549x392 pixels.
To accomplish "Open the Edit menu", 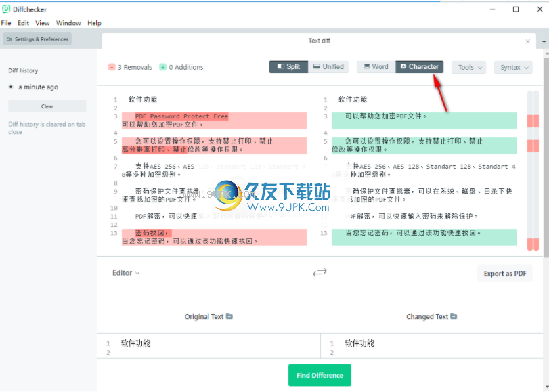I will (x=23, y=23).
